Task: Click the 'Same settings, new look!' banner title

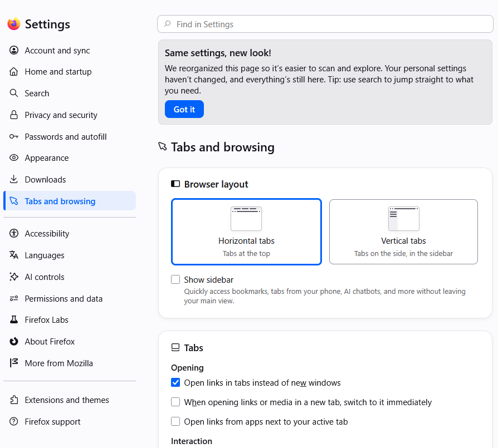Action: [x=218, y=53]
